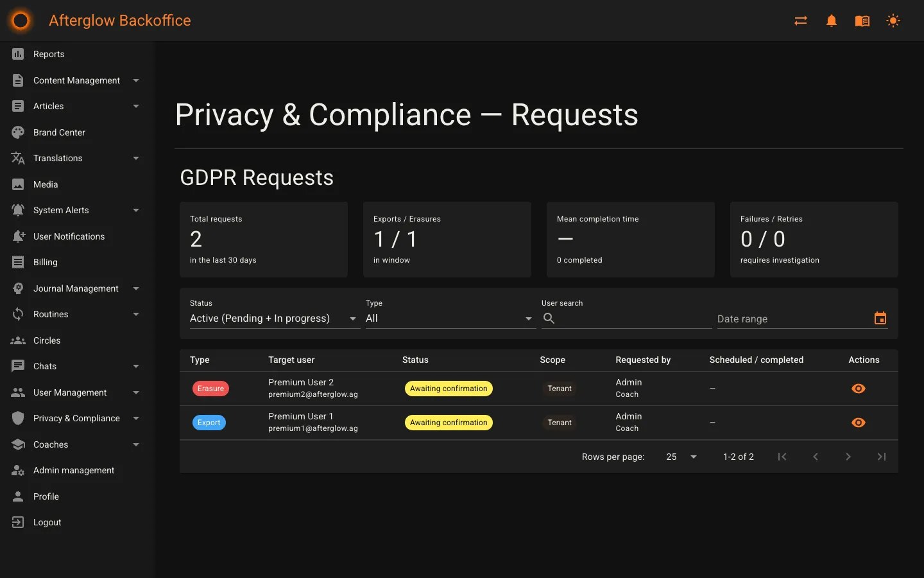Viewport: 924px width, 578px height.
Task: Click the Articles sidebar icon
Action: point(18,106)
